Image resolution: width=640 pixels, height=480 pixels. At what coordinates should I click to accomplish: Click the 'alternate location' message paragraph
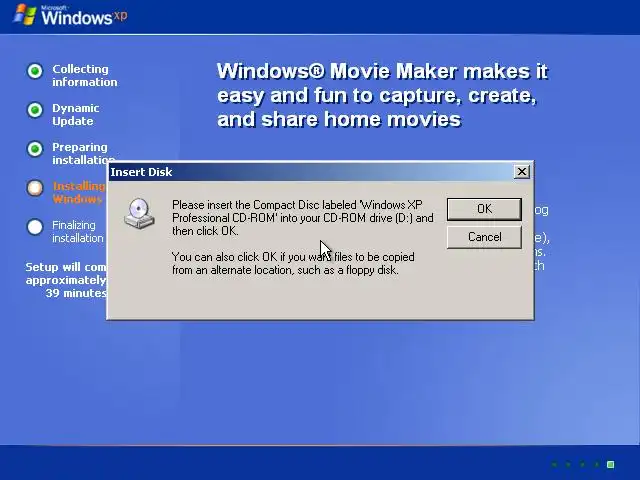[x=293, y=263]
